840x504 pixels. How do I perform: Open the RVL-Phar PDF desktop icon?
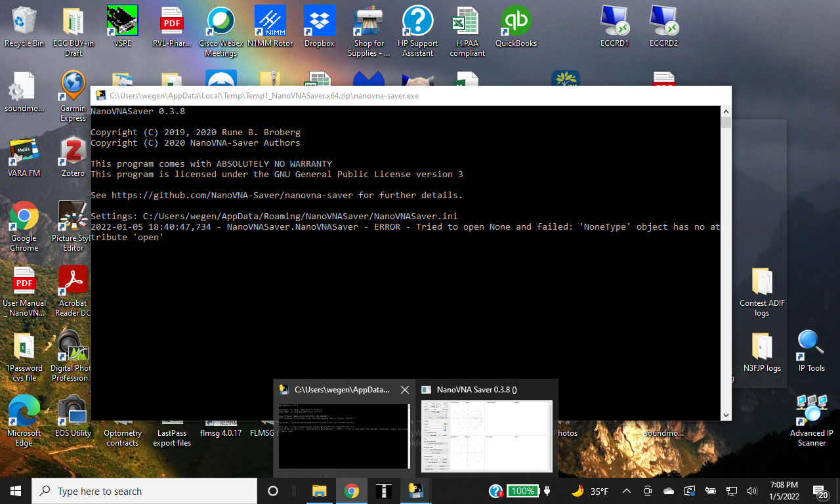(172, 27)
